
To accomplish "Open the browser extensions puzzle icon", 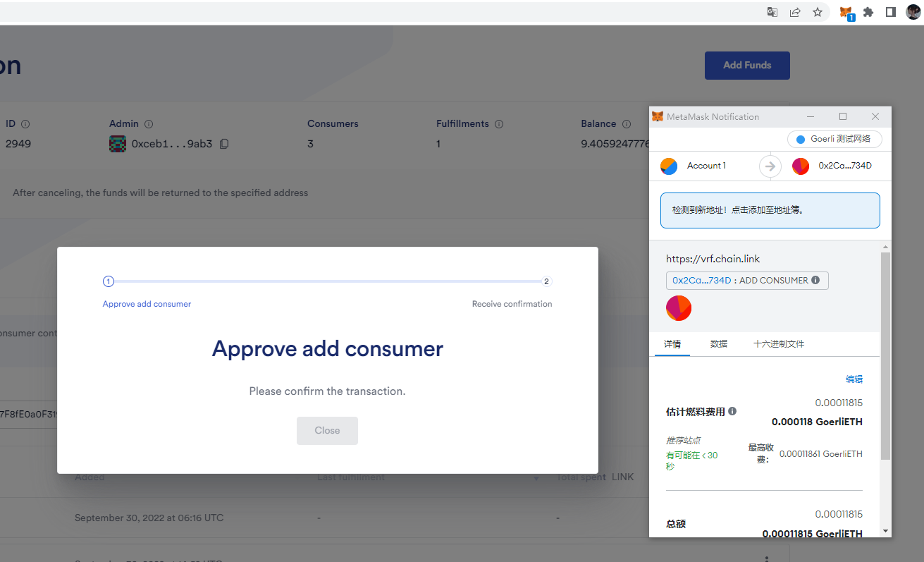I will click(x=868, y=12).
